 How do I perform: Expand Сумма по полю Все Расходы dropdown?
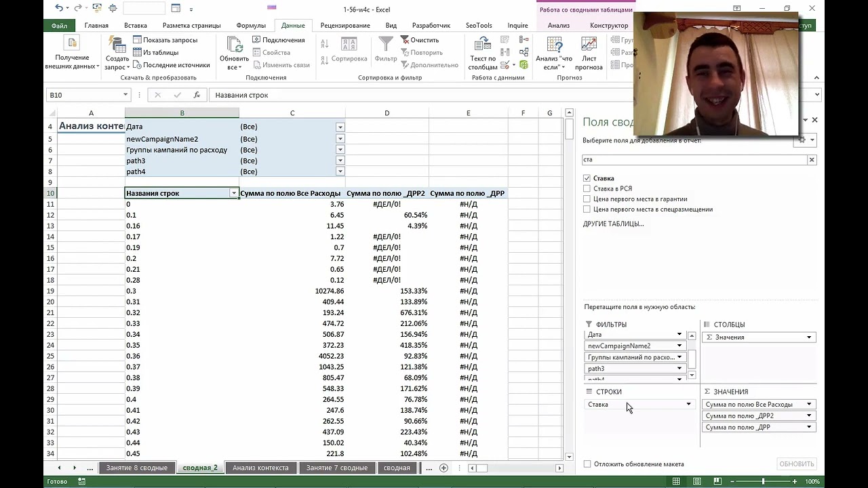tap(809, 405)
